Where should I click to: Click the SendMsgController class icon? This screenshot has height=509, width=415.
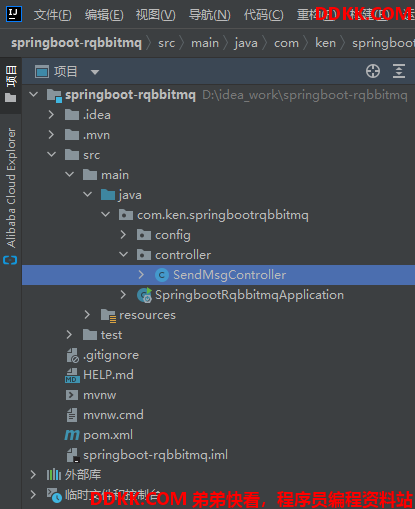point(162,275)
